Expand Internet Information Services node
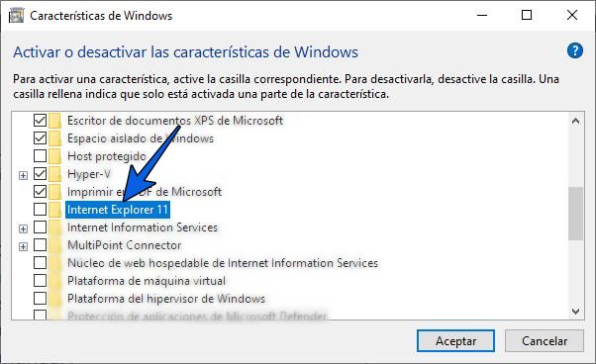The width and height of the screenshot is (596, 364). 23,228
